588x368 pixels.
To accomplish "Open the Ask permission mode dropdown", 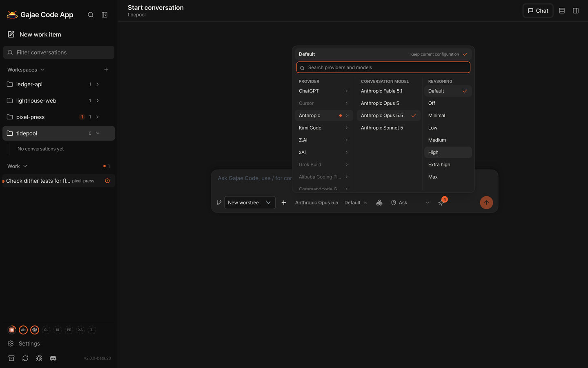I will click(410, 202).
